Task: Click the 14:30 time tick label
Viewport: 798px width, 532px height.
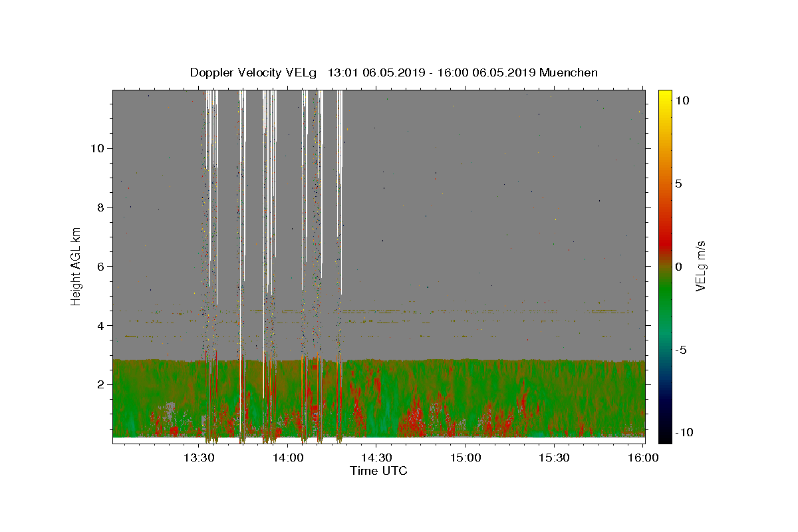Action: pyautogui.click(x=376, y=458)
